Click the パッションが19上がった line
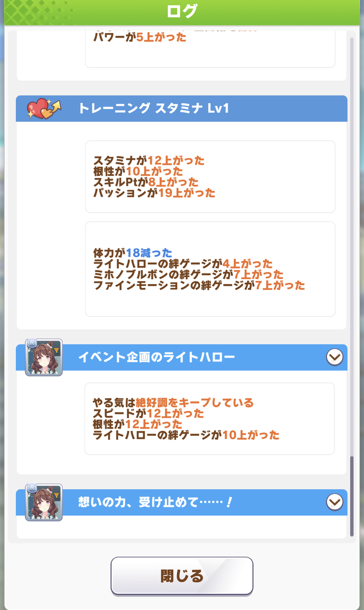 tap(154, 193)
